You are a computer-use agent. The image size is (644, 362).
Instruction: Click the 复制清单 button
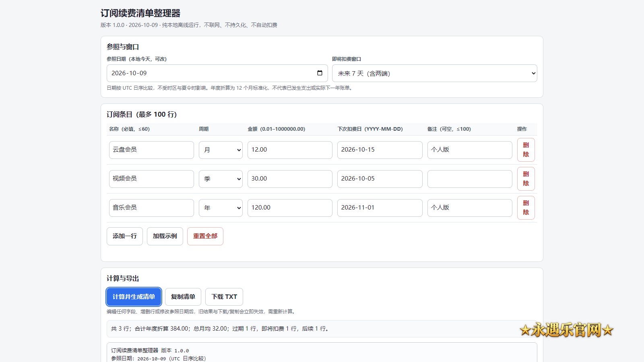[x=183, y=297]
